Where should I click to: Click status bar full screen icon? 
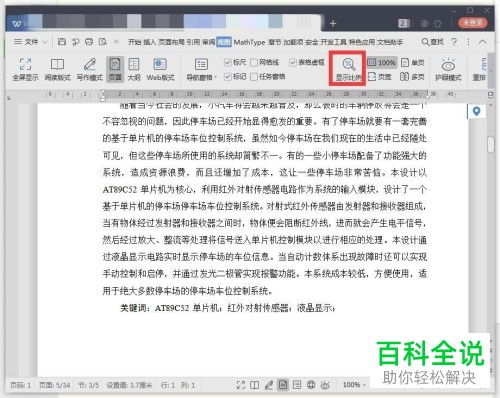[x=241, y=385]
